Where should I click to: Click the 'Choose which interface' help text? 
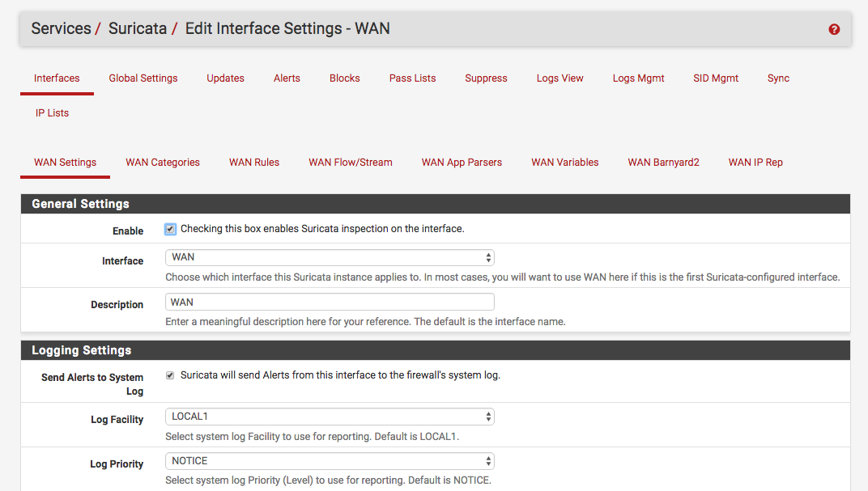point(503,277)
